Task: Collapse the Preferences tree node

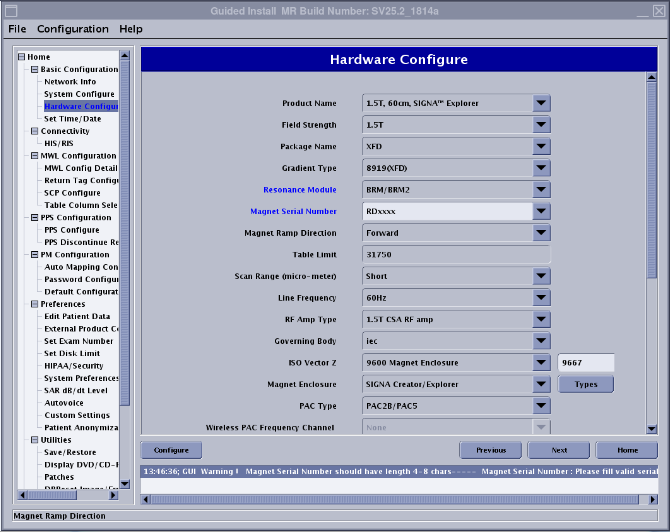Action: point(34,304)
